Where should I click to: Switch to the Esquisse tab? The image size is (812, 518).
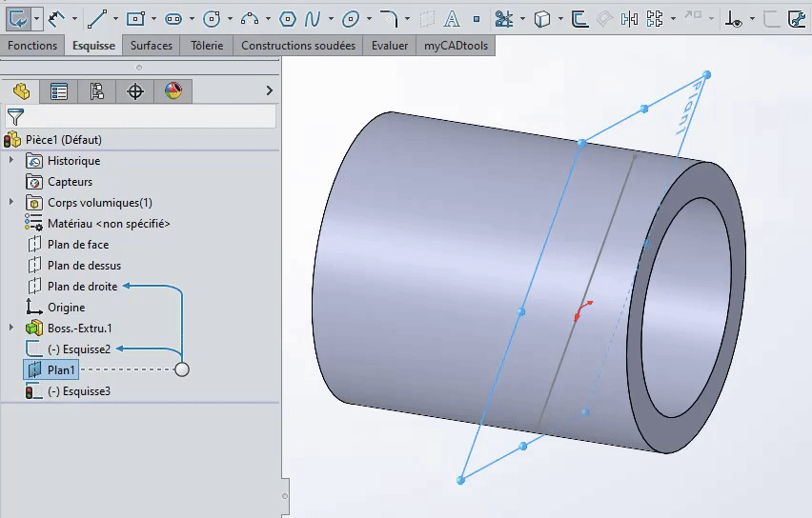click(93, 46)
